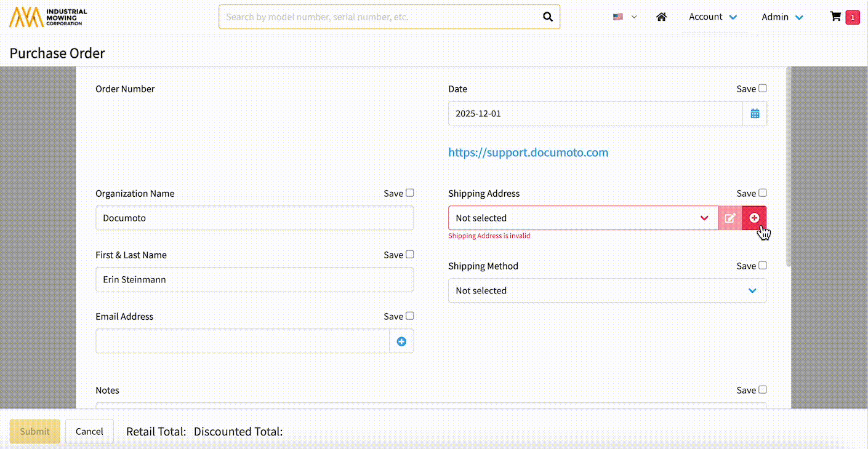Add new shipping address plus icon
Viewport: 868px width, 449px height.
click(754, 218)
